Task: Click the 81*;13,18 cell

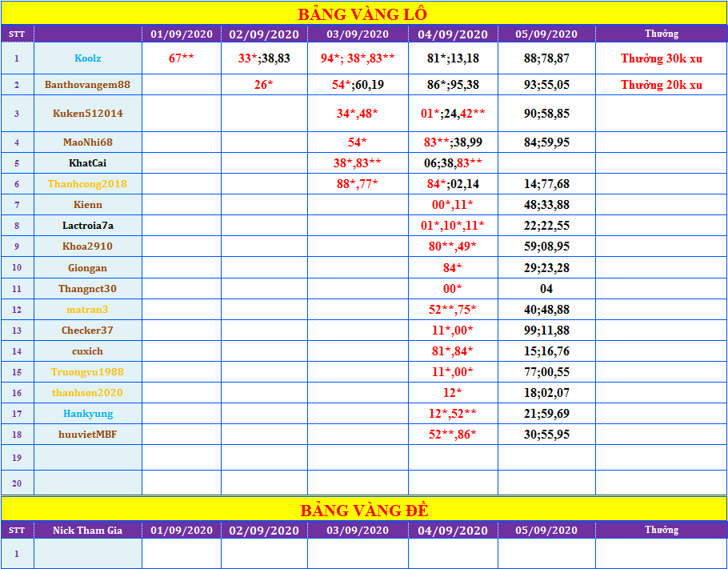Action: (x=453, y=58)
